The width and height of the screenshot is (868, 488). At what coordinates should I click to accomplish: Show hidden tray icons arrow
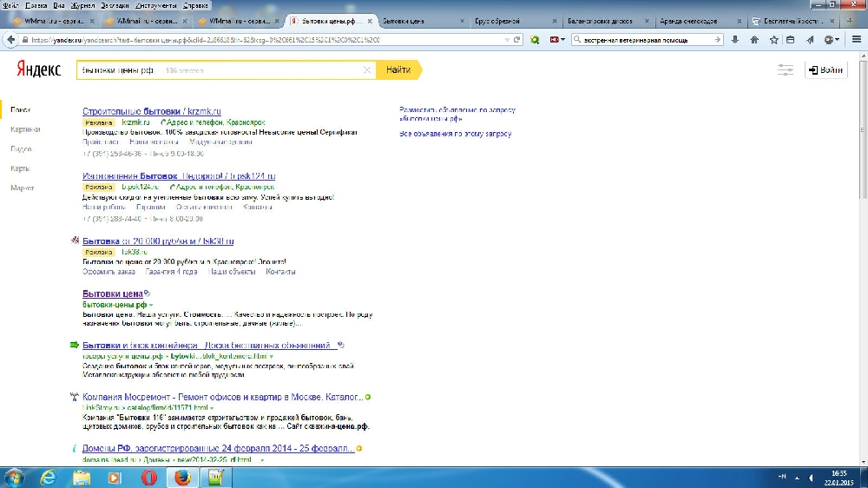[x=797, y=478]
